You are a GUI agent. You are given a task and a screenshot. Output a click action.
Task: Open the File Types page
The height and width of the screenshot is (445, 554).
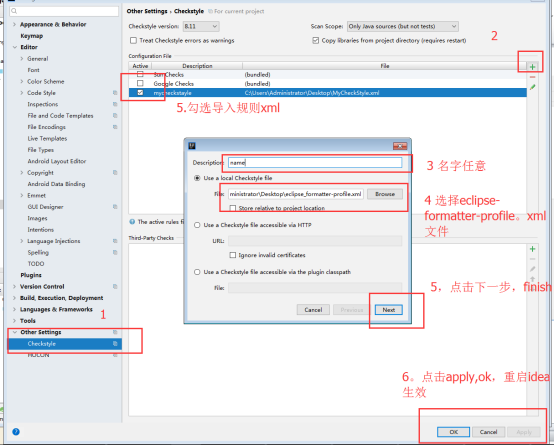point(41,150)
